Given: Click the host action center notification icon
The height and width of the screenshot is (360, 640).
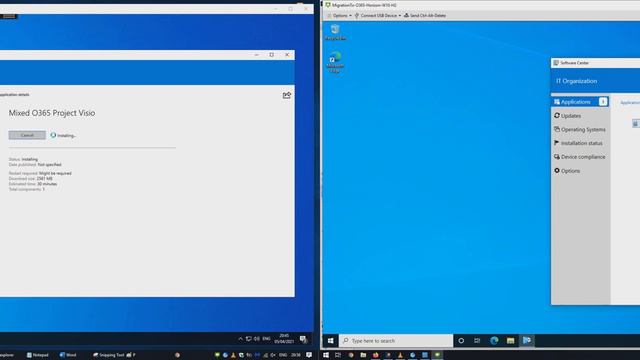Looking at the screenshot, I should pos(309,355).
